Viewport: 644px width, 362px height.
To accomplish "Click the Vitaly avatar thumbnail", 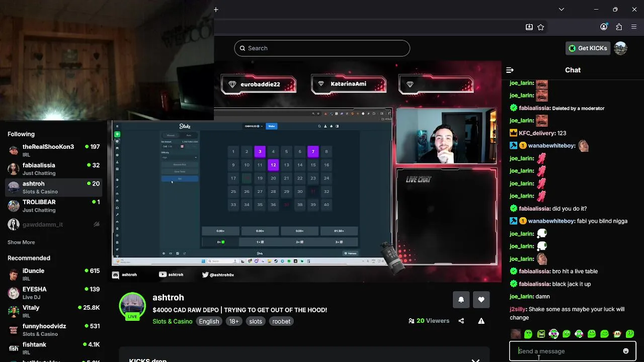I will [x=14, y=311].
